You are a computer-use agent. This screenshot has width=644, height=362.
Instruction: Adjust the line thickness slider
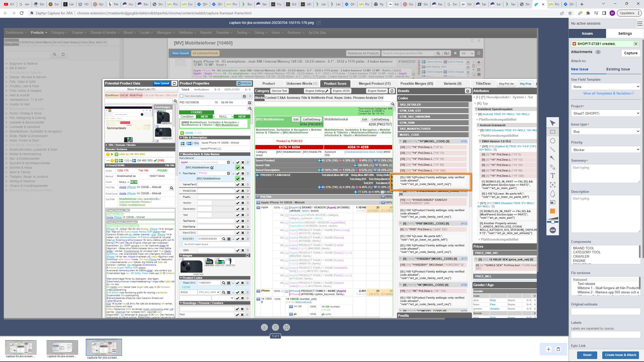tap(552, 221)
